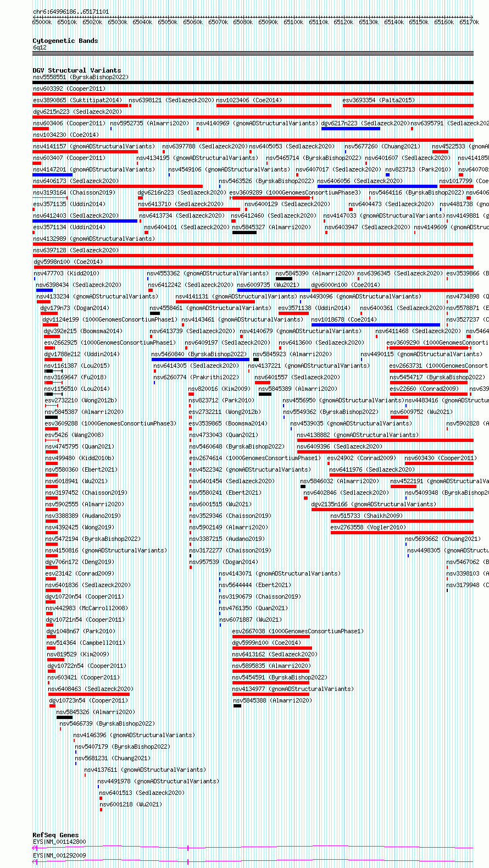
Task: Click nsv820016 (Kim2009) label
Action: [x=219, y=389]
